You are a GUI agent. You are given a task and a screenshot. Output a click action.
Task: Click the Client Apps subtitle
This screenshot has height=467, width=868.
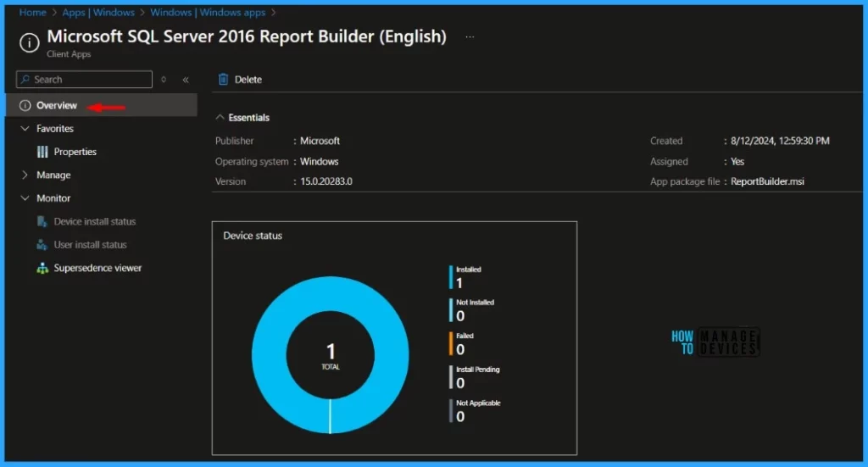point(69,54)
